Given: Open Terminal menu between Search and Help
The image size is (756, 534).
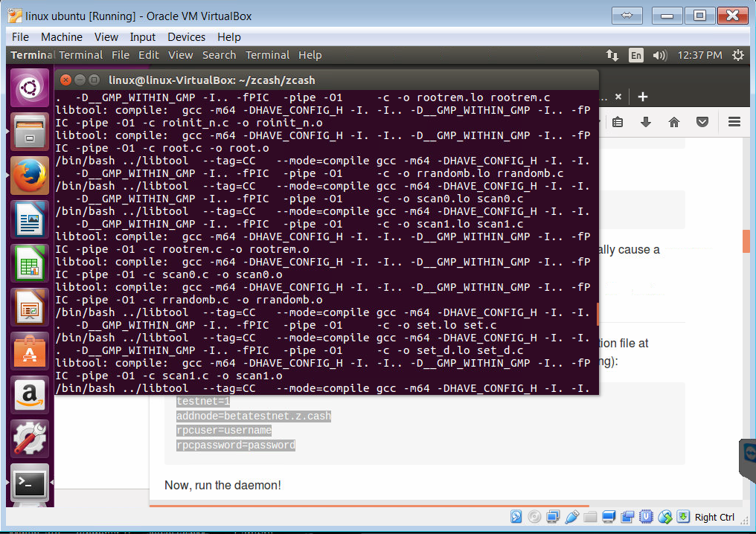Looking at the screenshot, I should click(268, 56).
